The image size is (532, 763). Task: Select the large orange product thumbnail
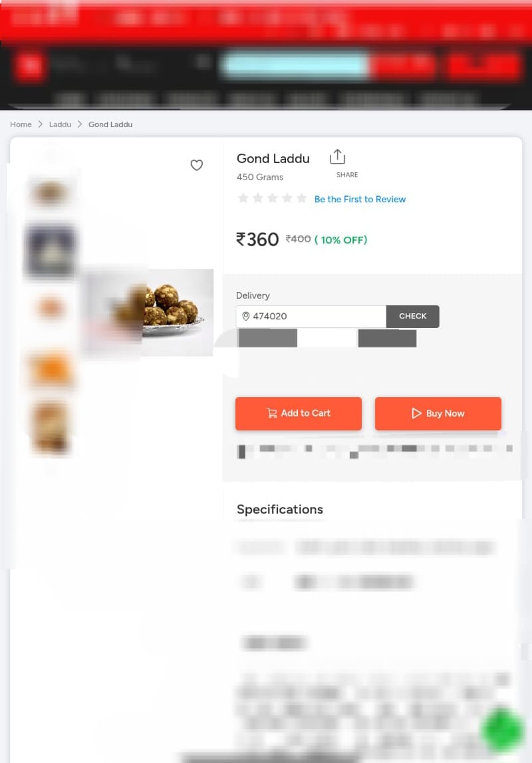pyautogui.click(x=51, y=369)
